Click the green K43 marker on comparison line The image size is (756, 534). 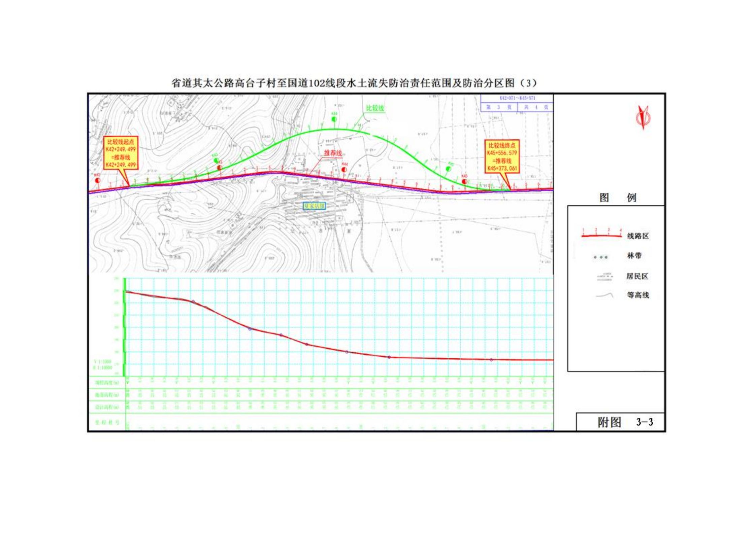217,161
